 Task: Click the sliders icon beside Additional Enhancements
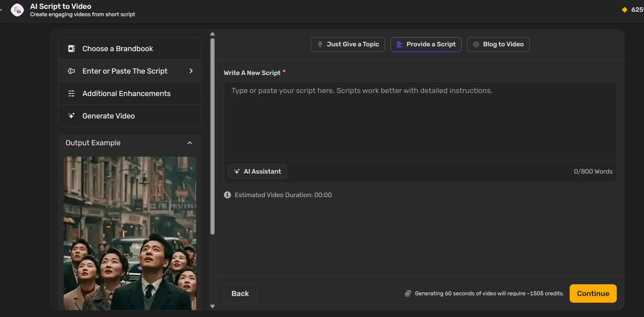click(x=71, y=93)
